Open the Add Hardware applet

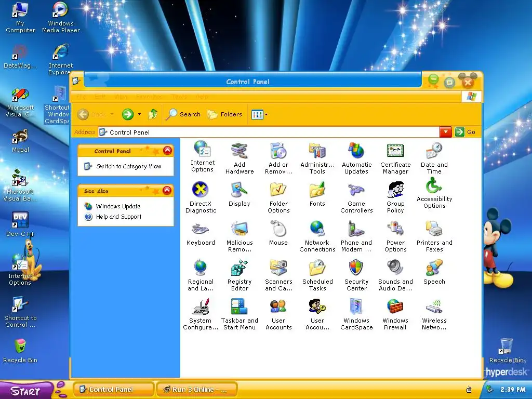coord(240,158)
